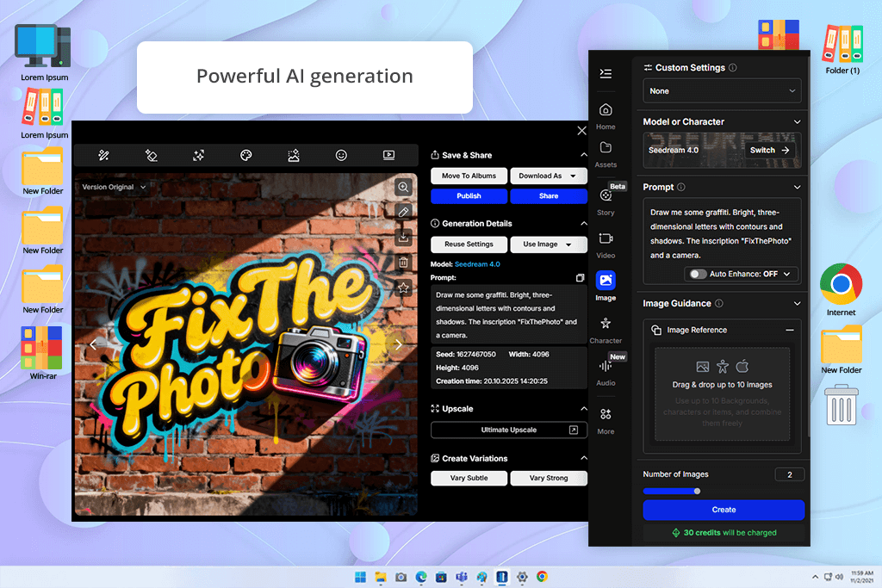Click the Number of Images slider handle
Screen dimensions: 882x588
[x=697, y=492]
